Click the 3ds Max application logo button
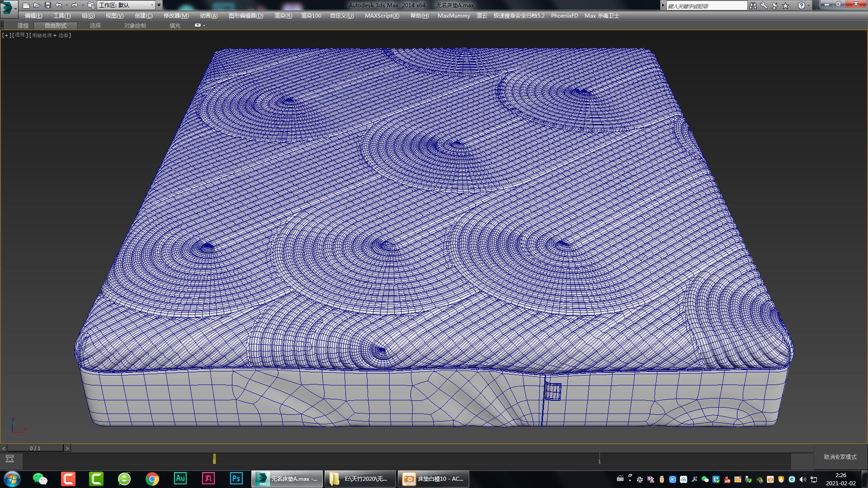The width and height of the screenshot is (868, 488). tap(6, 5)
